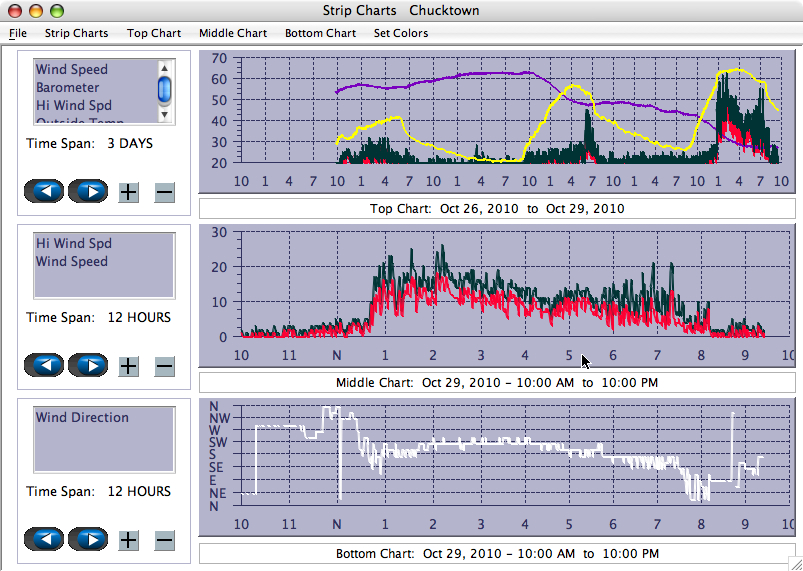Decrease top chart time span with minus
The height and width of the screenshot is (571, 803).
(x=165, y=192)
